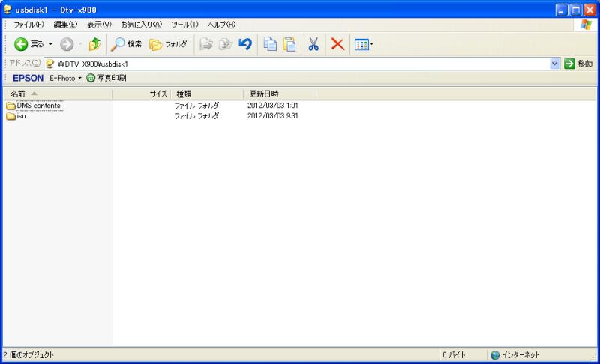Click the Up folder icon
The width and height of the screenshot is (600, 364).
pyautogui.click(x=94, y=45)
